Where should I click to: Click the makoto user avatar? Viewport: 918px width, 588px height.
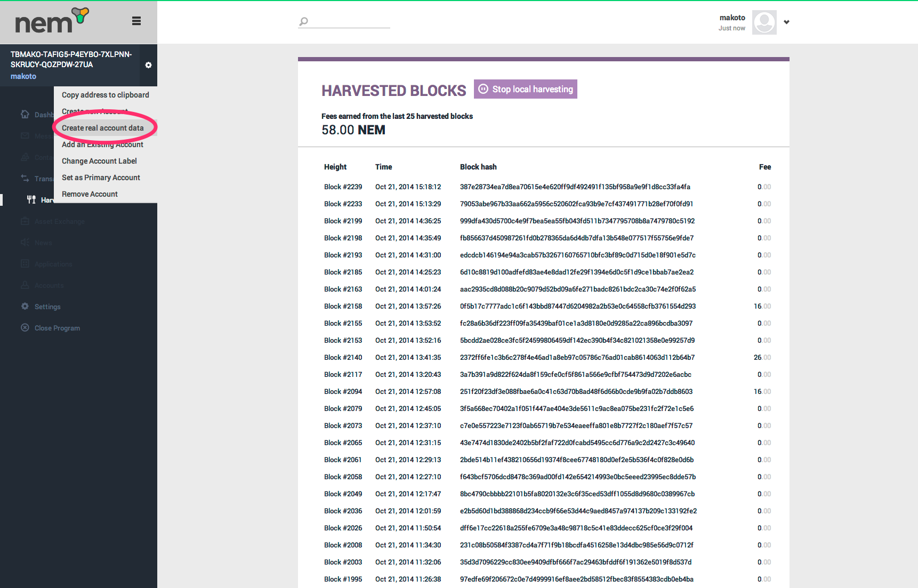point(764,22)
